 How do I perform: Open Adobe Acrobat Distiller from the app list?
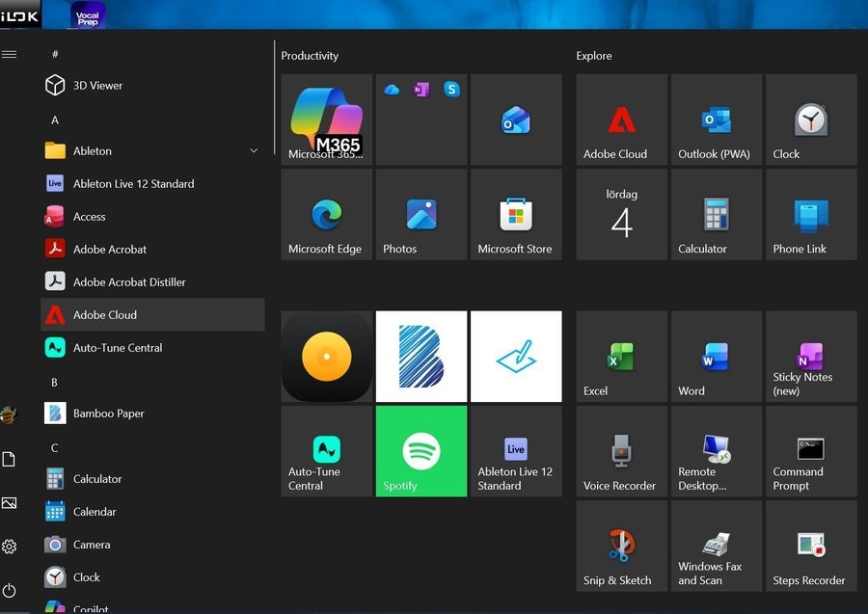click(x=152, y=282)
